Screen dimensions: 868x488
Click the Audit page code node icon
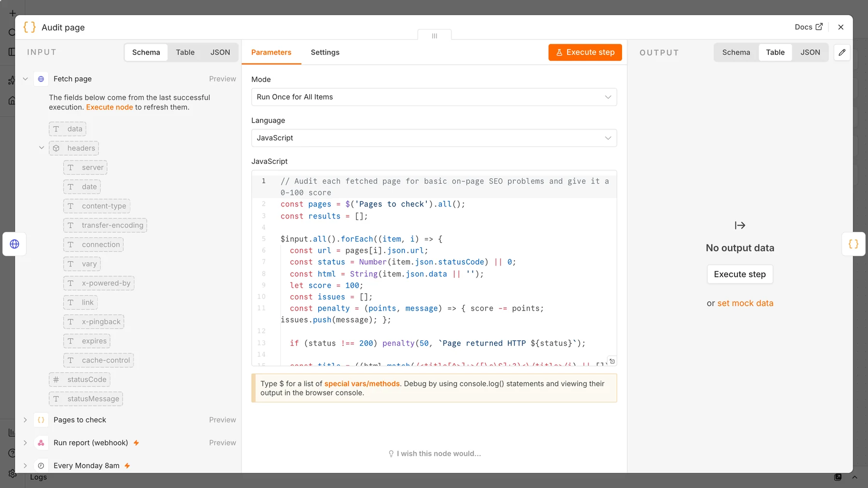(x=29, y=27)
